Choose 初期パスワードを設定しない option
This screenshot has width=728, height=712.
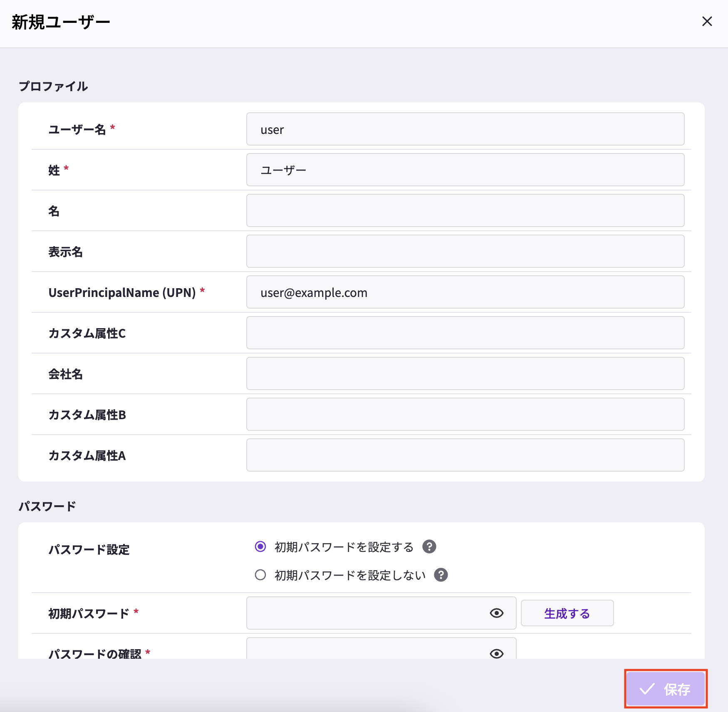tap(260, 575)
